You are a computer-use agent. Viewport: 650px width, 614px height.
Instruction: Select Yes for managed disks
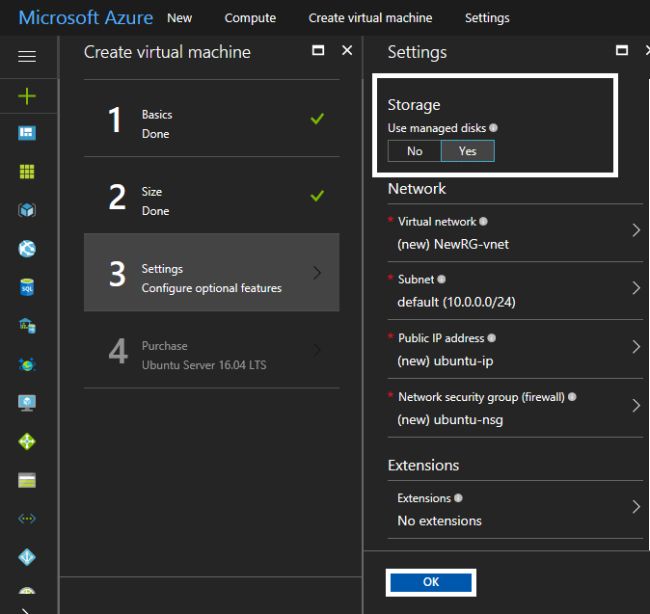coord(467,151)
